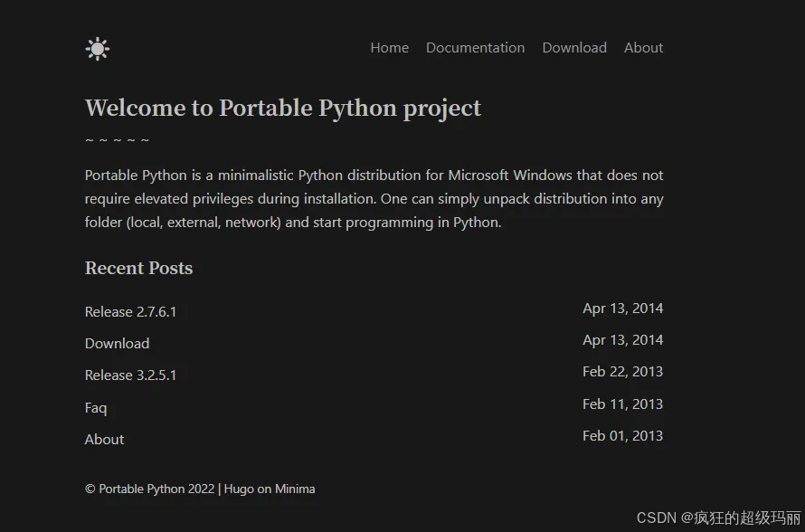This screenshot has height=532, width=805.
Task: Toggle the sun light/dark theme icon
Action: (98, 49)
